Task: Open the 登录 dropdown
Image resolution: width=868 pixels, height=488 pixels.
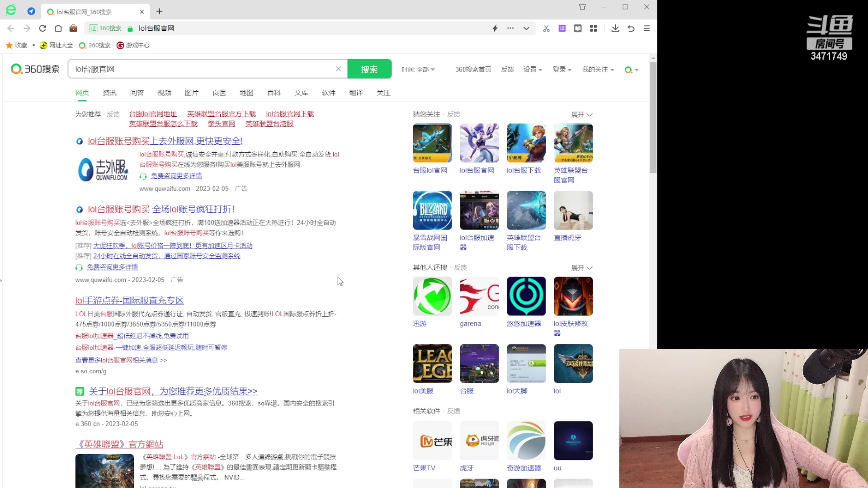Action: point(562,70)
